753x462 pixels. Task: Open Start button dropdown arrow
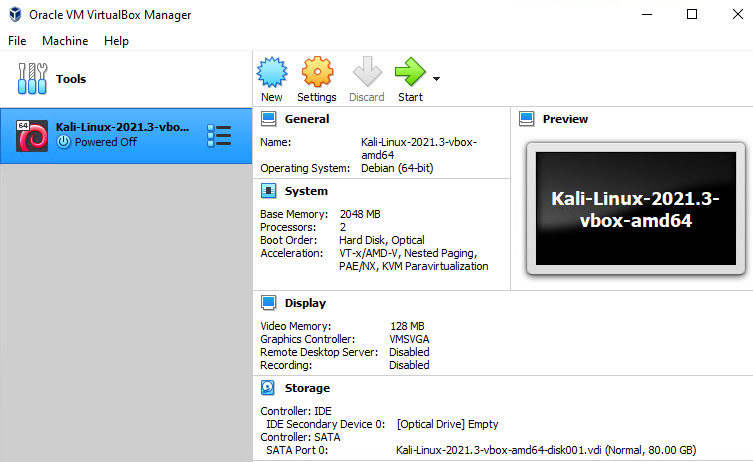pyautogui.click(x=436, y=79)
